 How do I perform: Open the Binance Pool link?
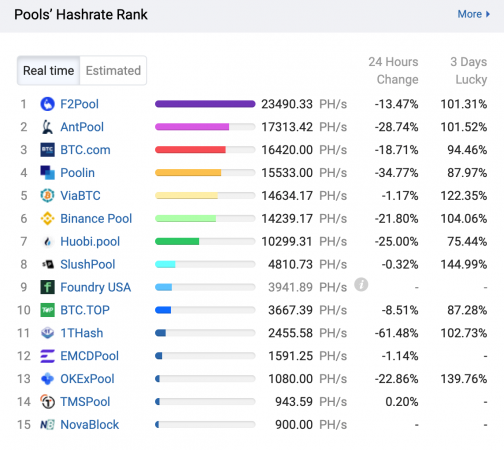(x=96, y=219)
